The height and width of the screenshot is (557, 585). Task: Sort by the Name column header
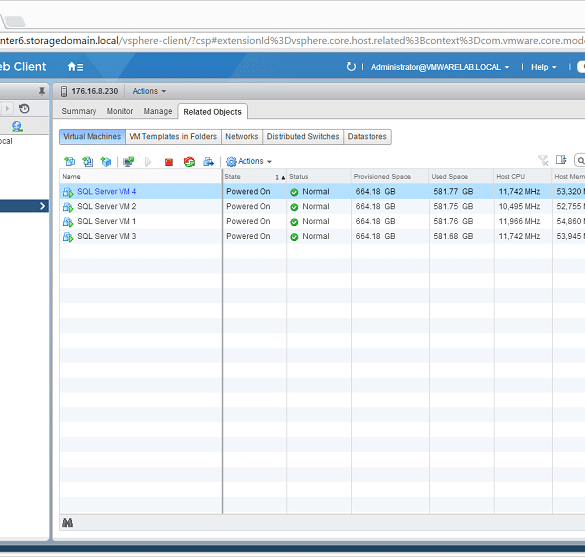(140, 176)
